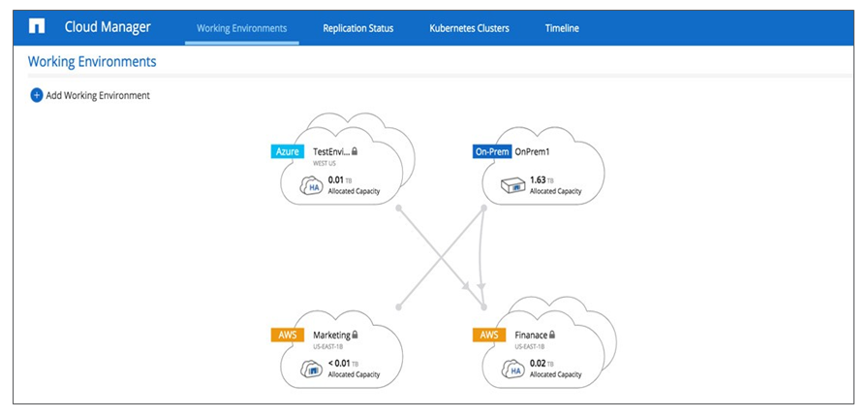Click the Cloud Manager title
868x418 pixels.
108,27
